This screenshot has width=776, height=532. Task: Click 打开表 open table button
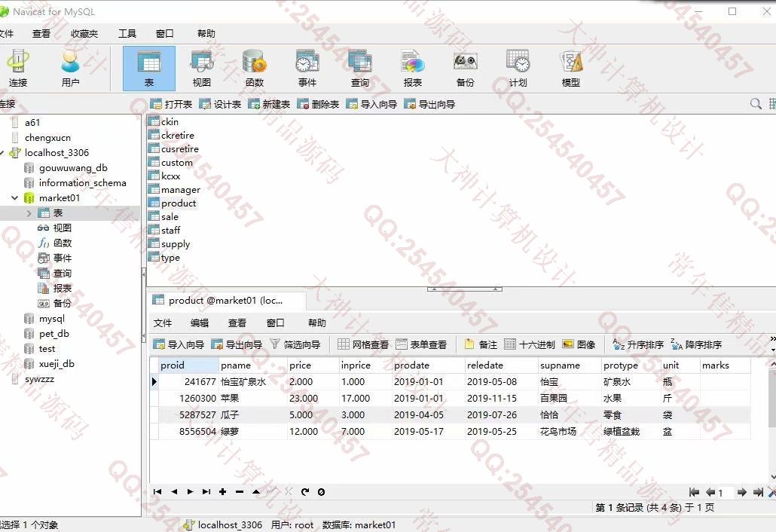tap(171, 104)
